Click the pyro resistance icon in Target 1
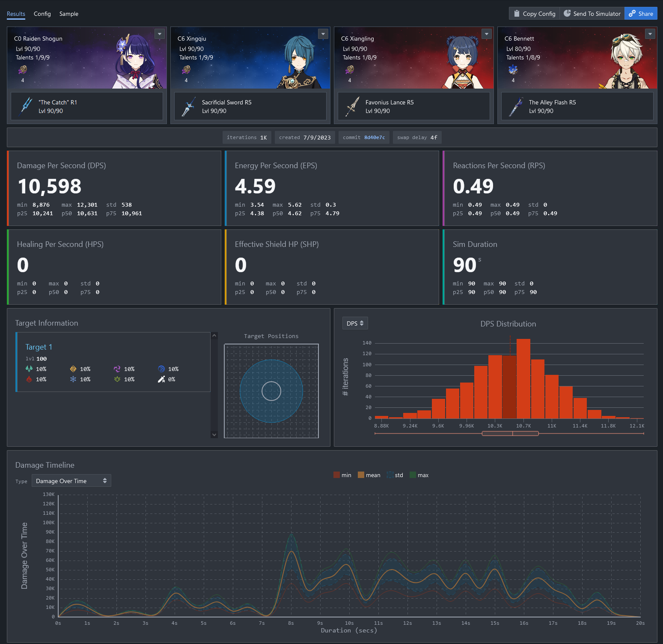 click(x=29, y=379)
